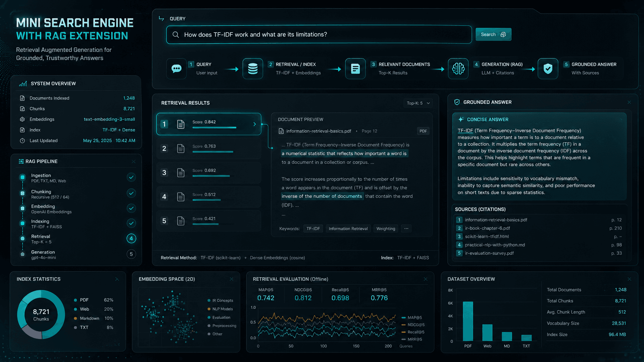Toggle the NLP Models legend item
The height and width of the screenshot is (362, 644).
coord(220,309)
